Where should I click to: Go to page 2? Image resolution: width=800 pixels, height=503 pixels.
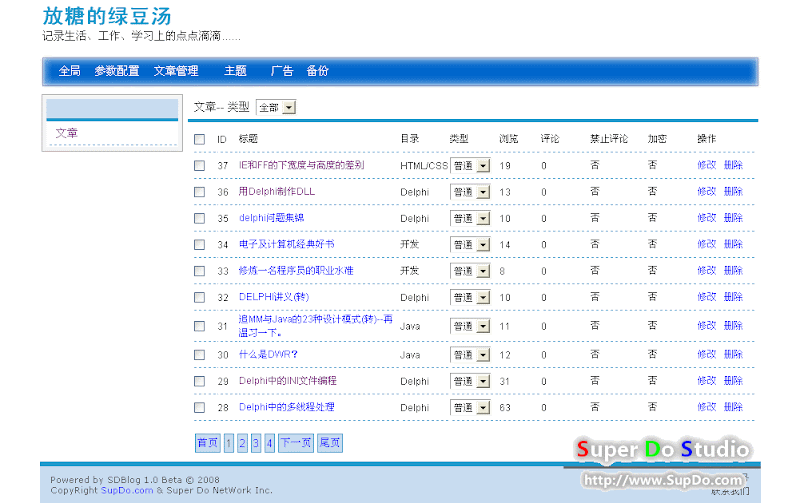[242, 443]
